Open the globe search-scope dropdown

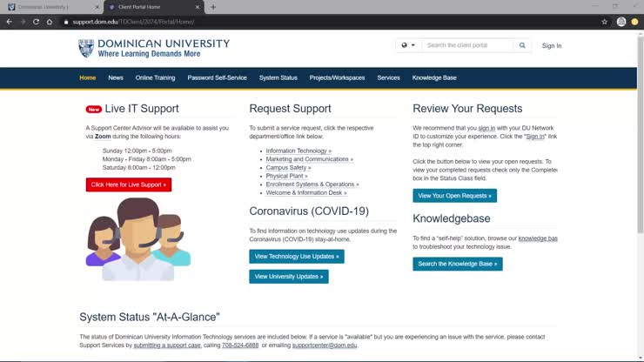(x=408, y=45)
